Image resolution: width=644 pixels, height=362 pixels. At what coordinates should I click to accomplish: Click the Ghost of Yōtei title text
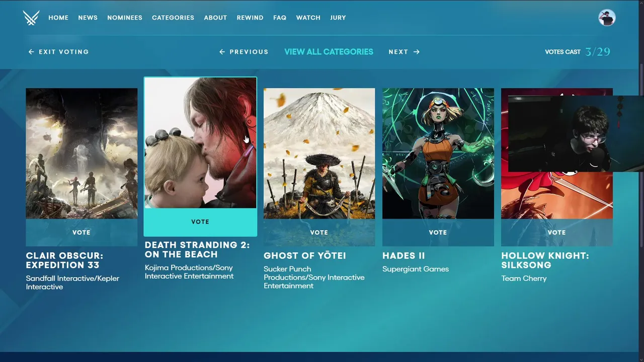tap(305, 255)
